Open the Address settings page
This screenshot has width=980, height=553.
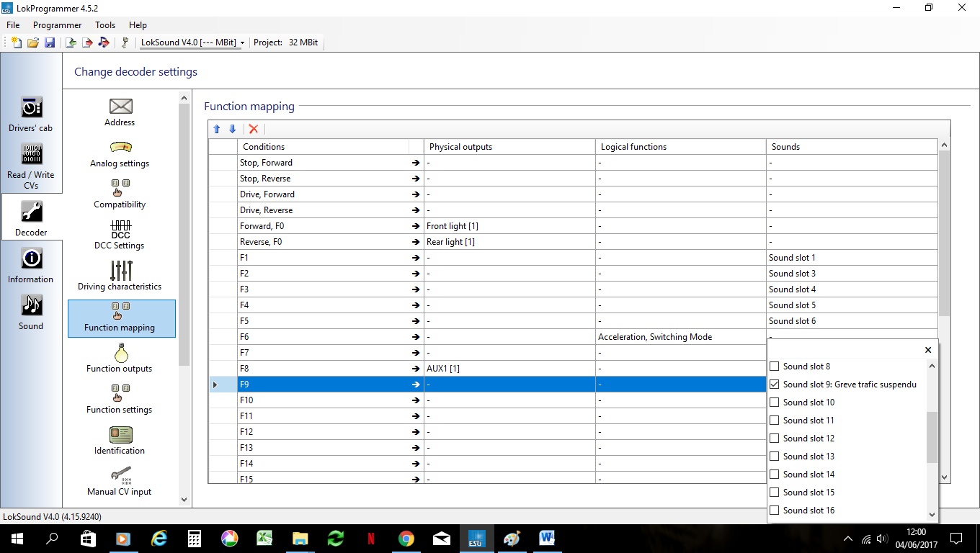point(120,112)
